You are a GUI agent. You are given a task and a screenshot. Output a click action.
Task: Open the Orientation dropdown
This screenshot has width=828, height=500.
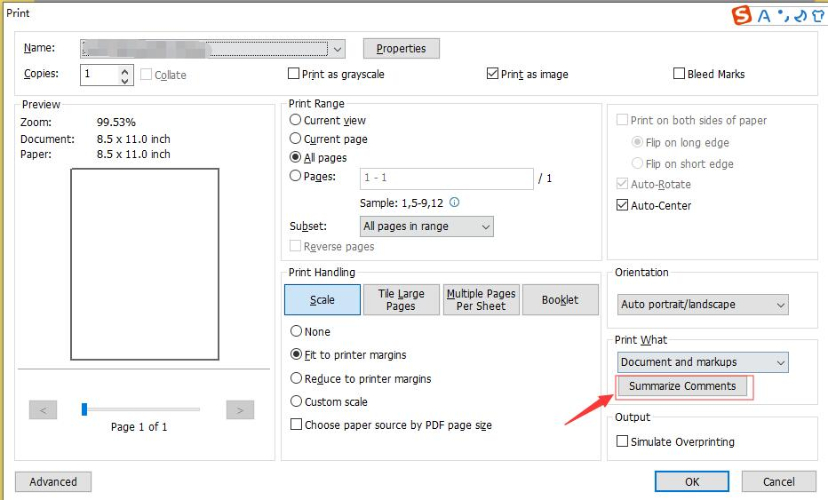703,305
